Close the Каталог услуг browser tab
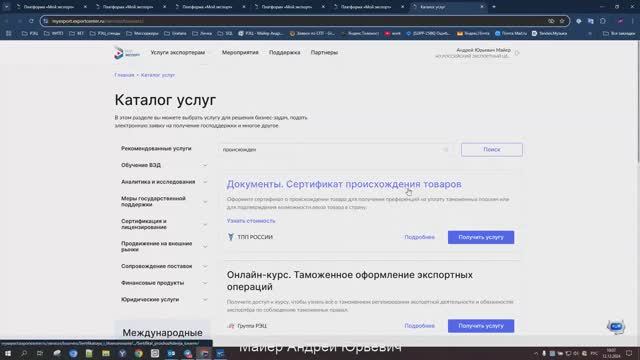 click(x=482, y=7)
